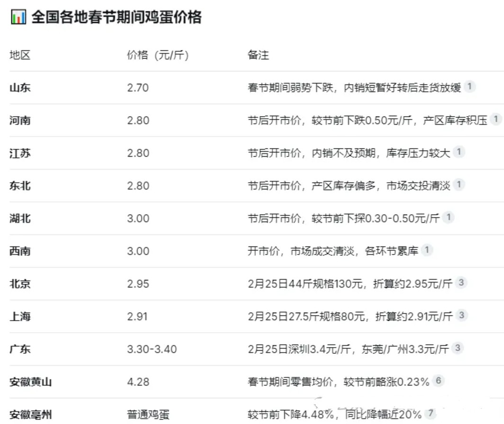
Task: Click the 地区 column header
Action: (x=19, y=54)
